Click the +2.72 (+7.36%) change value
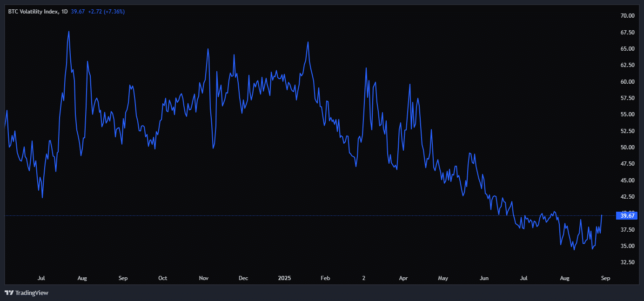This screenshot has width=644, height=301. pos(107,11)
